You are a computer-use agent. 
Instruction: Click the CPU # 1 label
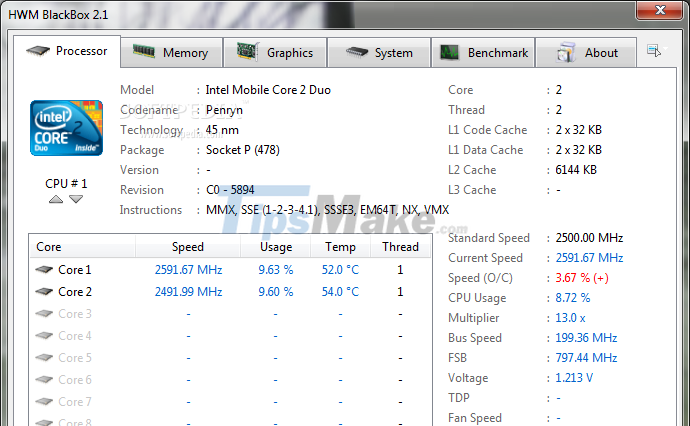click(66, 184)
